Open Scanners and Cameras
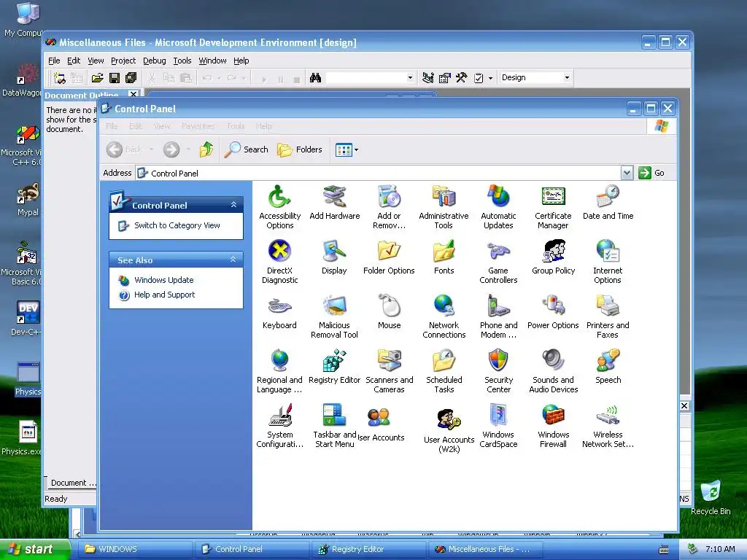Viewport: 747px width, 560px height. click(390, 372)
